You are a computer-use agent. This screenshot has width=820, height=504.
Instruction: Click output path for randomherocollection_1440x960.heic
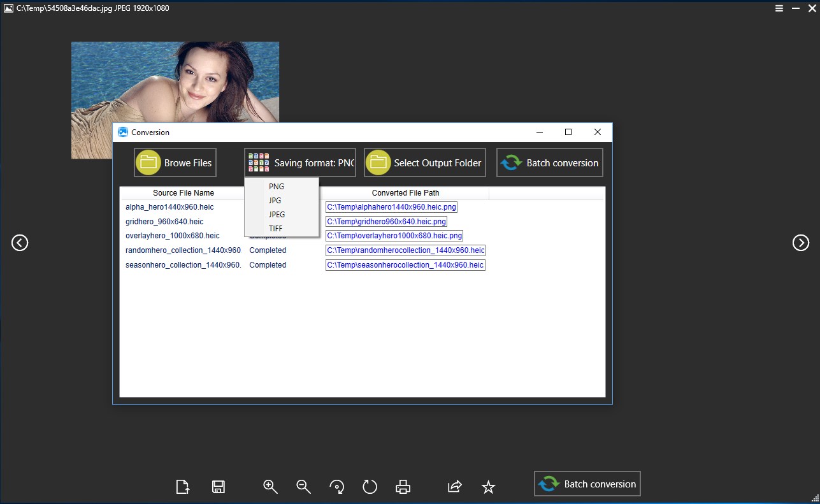click(405, 250)
